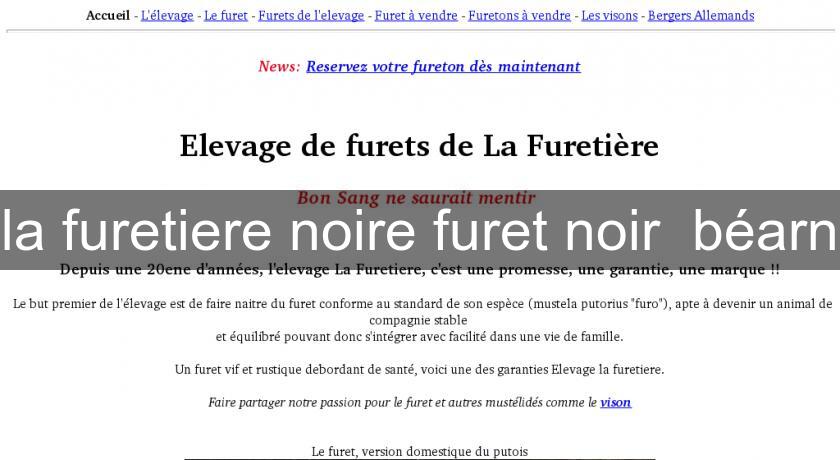Navigate to Les visons link
This screenshot has width=840, height=460.
[x=609, y=15]
